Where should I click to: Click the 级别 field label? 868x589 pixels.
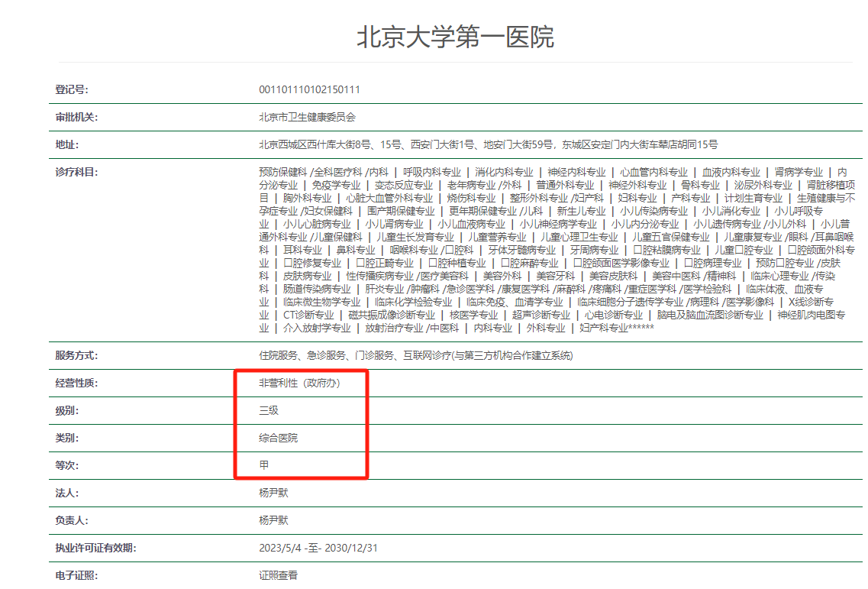pyautogui.click(x=67, y=410)
